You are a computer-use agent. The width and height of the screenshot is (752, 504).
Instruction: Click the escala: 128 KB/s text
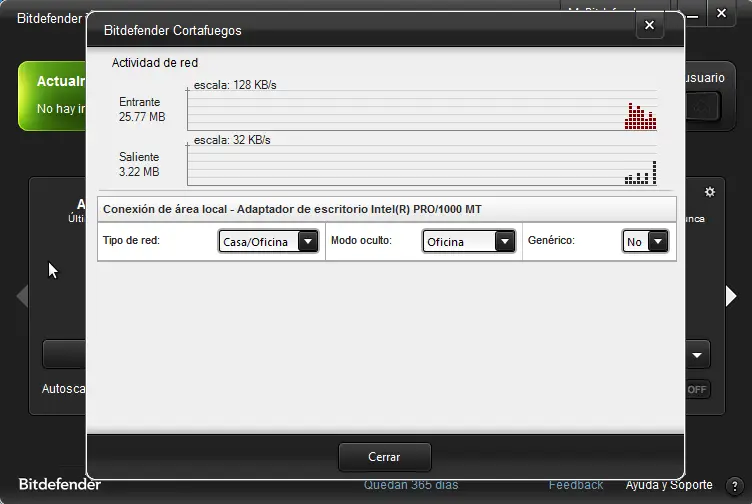point(235,85)
